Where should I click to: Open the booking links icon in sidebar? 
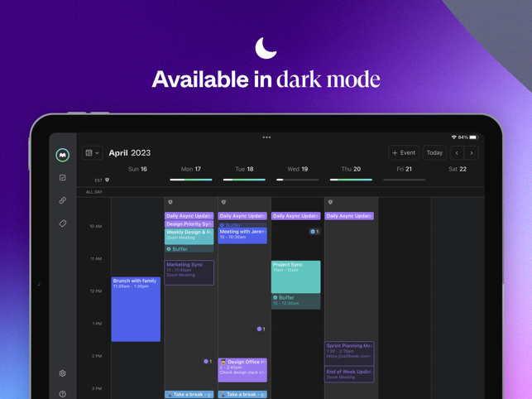coord(62,200)
